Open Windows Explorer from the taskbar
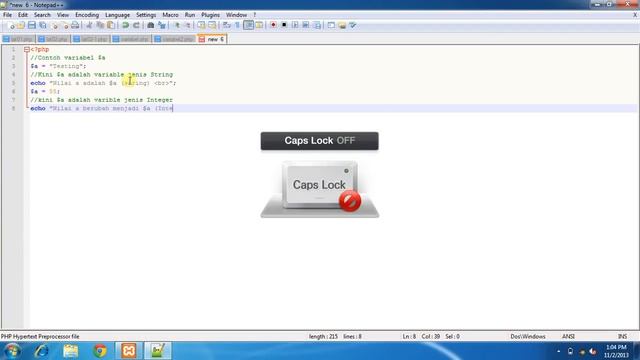 click(71, 351)
